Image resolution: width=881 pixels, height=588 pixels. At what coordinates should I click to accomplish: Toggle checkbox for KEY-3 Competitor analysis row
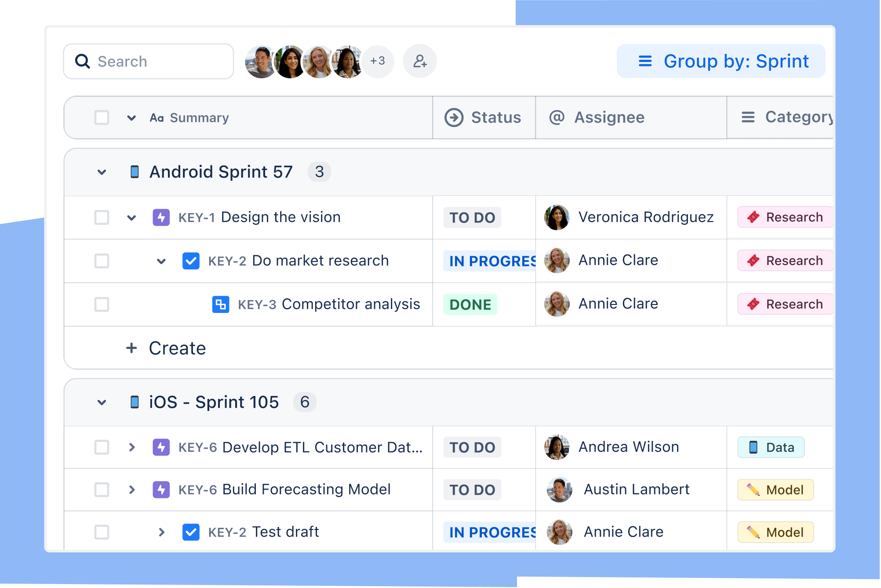pyautogui.click(x=103, y=304)
